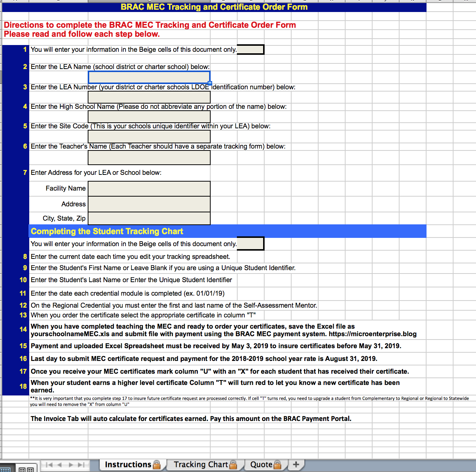Viewport: 476px width, 472px height.
Task: Select the Instructions sheet tab
Action: click(128, 464)
